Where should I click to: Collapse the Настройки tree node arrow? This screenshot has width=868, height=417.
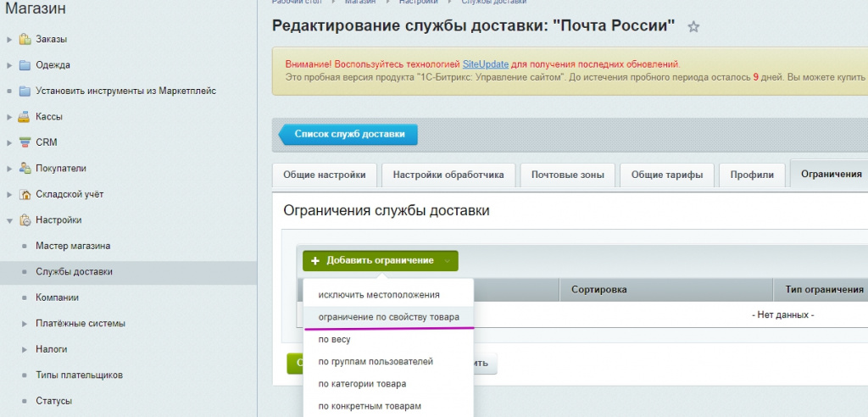click(9, 220)
